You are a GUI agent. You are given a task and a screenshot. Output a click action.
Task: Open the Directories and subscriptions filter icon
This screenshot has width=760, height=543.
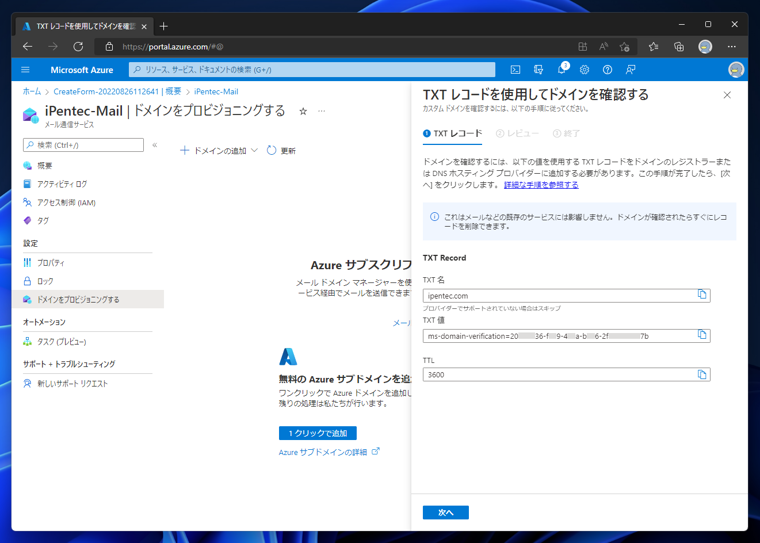click(x=538, y=70)
